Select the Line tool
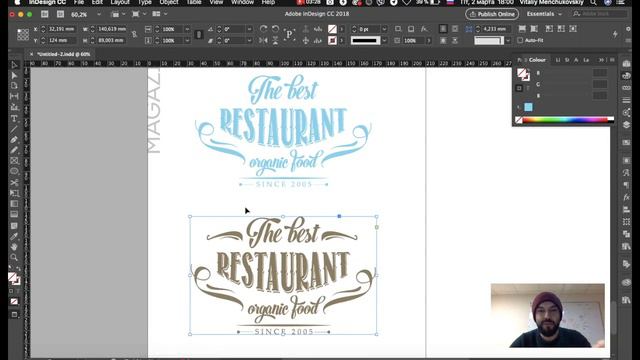The height and width of the screenshot is (360, 640). pos(14,129)
